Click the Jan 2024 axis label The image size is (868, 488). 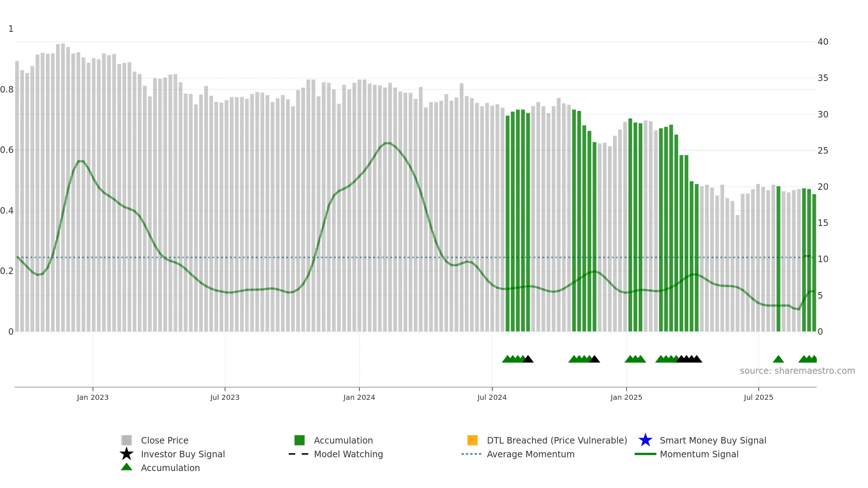pyautogui.click(x=359, y=398)
